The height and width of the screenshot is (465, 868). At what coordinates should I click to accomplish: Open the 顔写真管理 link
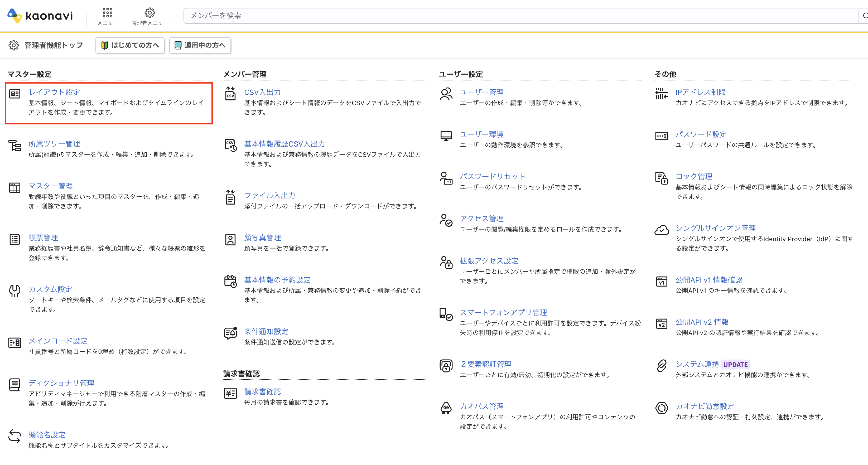click(x=263, y=238)
